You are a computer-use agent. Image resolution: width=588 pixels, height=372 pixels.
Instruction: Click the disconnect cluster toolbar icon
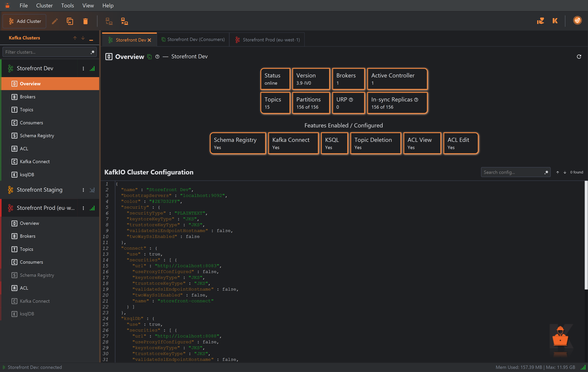point(124,21)
